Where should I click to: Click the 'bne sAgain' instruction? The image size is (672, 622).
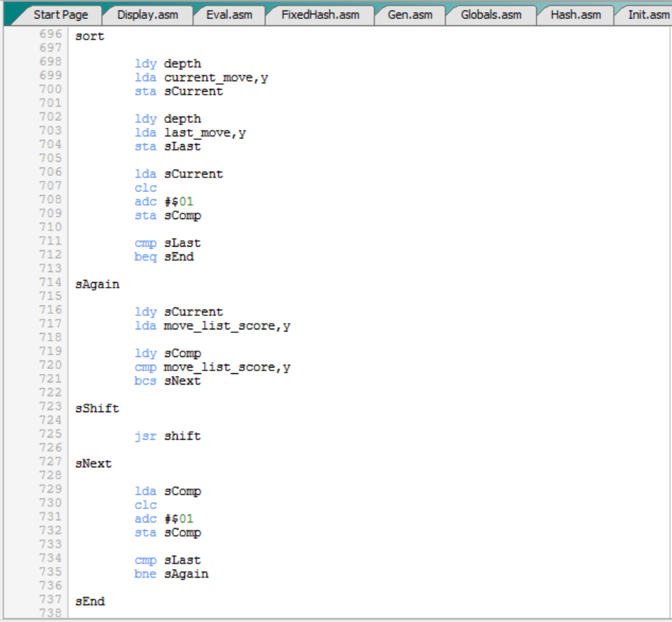pos(171,574)
